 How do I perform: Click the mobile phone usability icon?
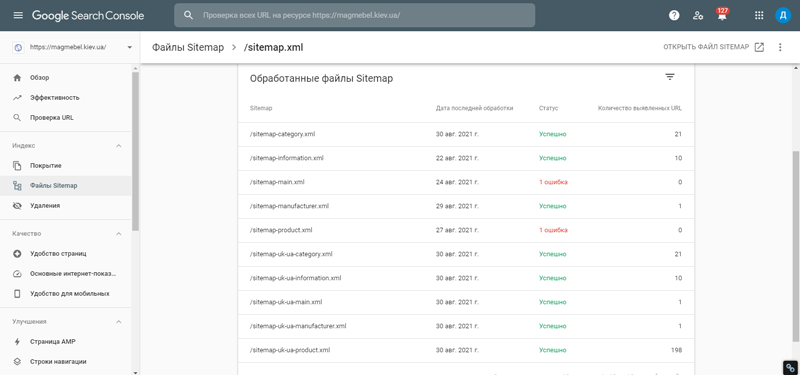(17, 294)
